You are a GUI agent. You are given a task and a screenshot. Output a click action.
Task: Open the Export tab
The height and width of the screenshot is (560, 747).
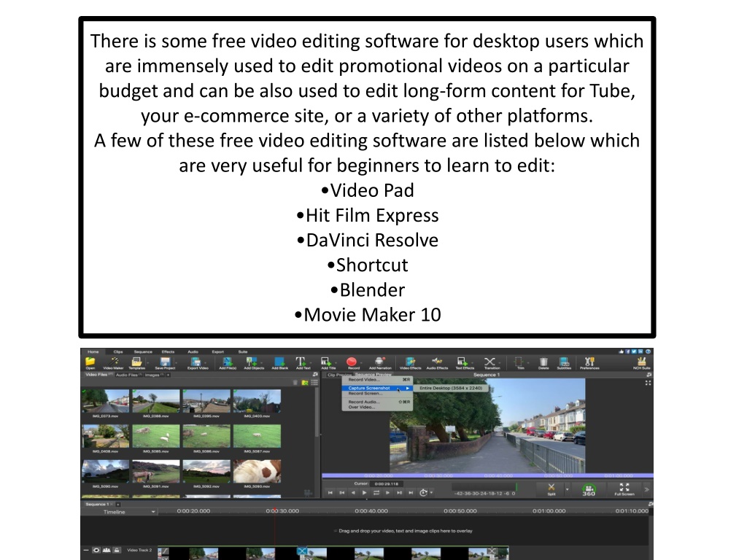217,352
